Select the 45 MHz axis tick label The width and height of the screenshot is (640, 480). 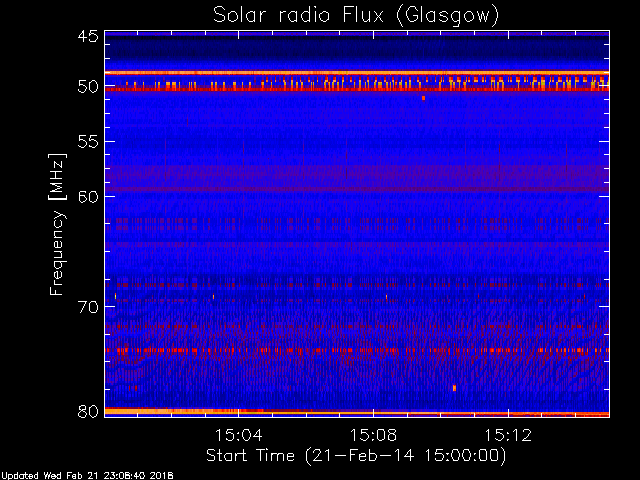tap(88, 37)
